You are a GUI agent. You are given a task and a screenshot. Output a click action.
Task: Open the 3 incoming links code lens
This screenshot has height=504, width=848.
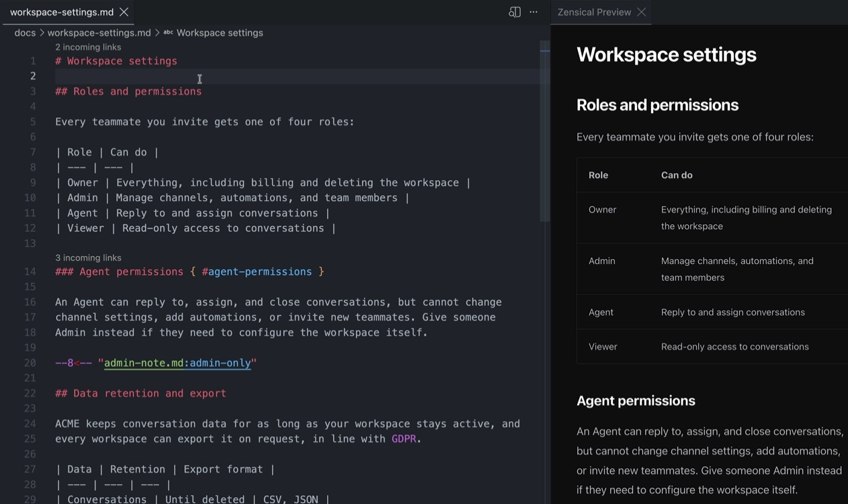tap(88, 257)
